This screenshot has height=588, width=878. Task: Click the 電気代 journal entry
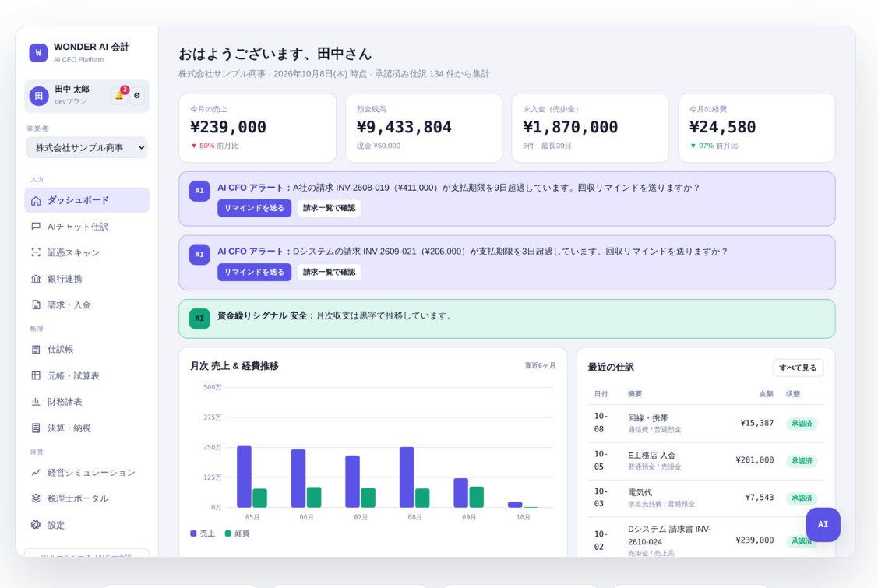coord(706,498)
